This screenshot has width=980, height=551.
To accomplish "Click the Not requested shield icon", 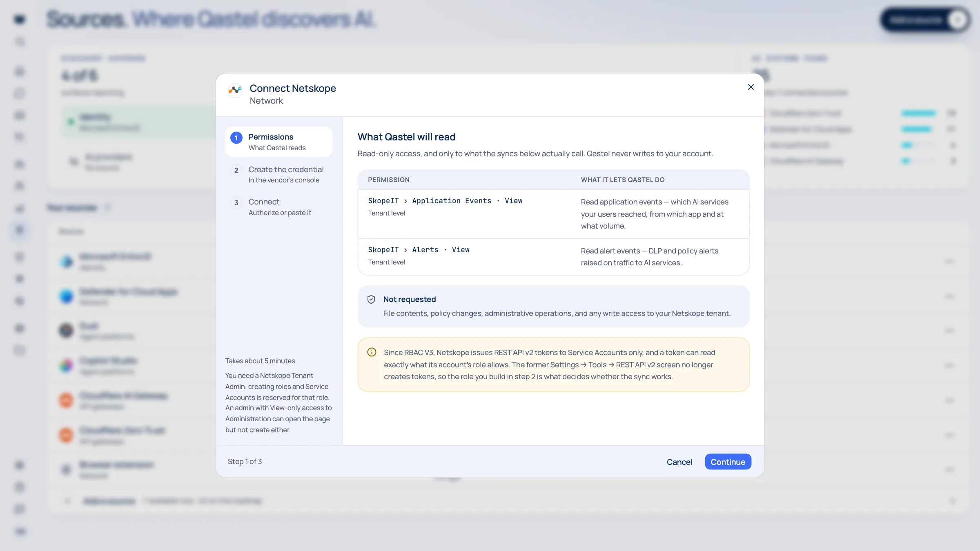I will tap(371, 299).
